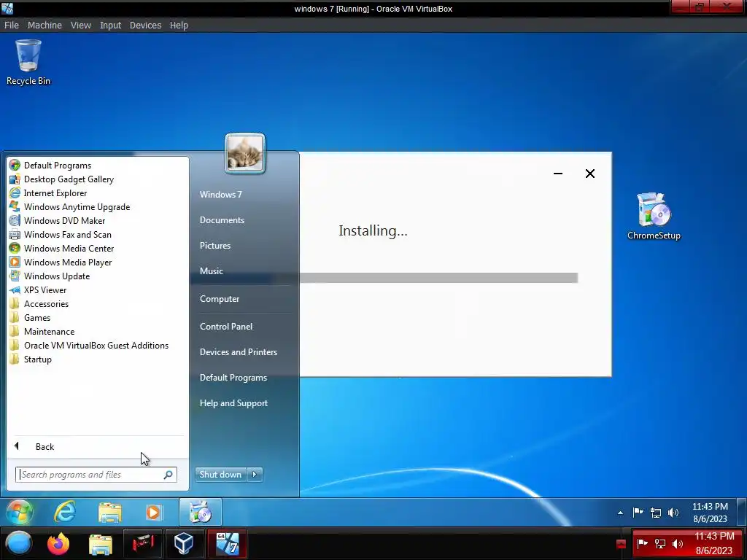Open the VirtualBox Machine menu
Viewport: 747px width, 560px height.
(x=44, y=26)
